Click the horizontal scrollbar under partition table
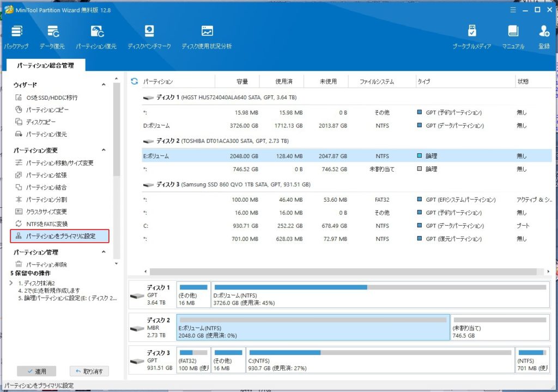Image resolution: width=558 pixels, height=392 pixels. [342, 271]
